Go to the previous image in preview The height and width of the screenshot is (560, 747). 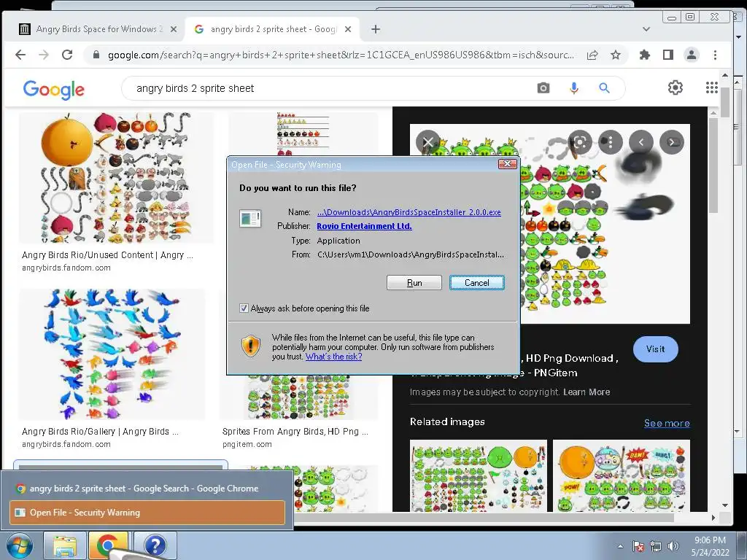click(x=641, y=142)
